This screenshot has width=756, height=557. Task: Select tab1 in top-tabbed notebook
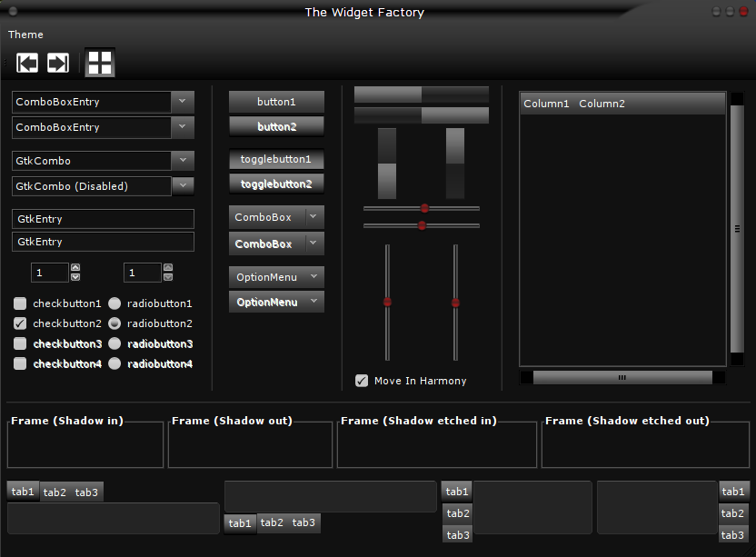[x=23, y=492]
